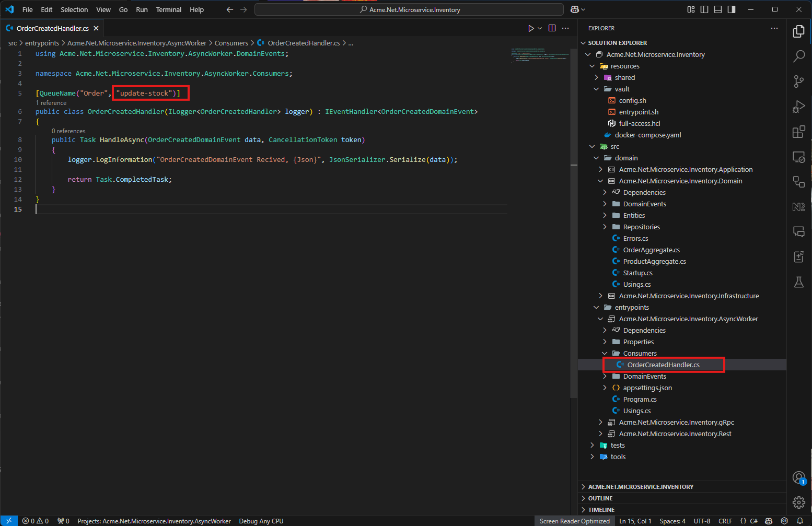Click Screen Reader Optimized in status bar
Image resolution: width=812 pixels, height=526 pixels.
point(574,521)
